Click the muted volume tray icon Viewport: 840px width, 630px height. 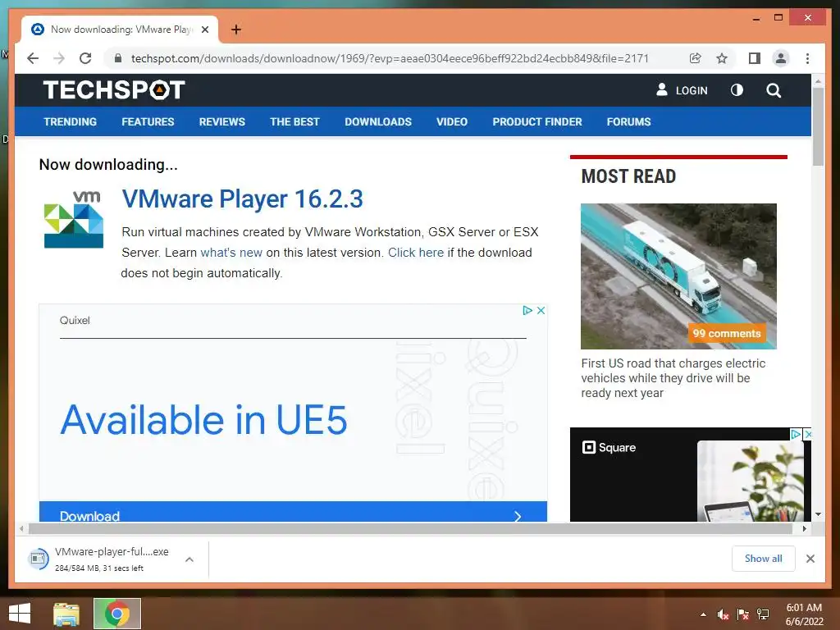tap(723, 614)
